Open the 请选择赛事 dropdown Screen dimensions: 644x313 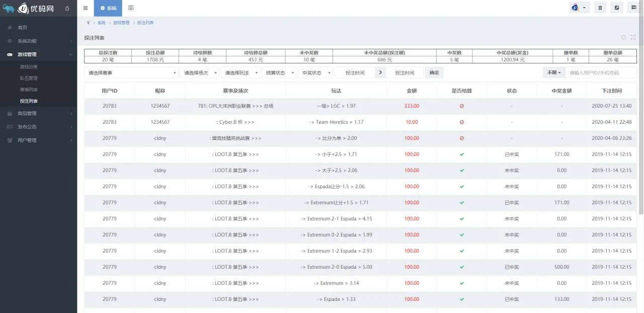pos(131,72)
